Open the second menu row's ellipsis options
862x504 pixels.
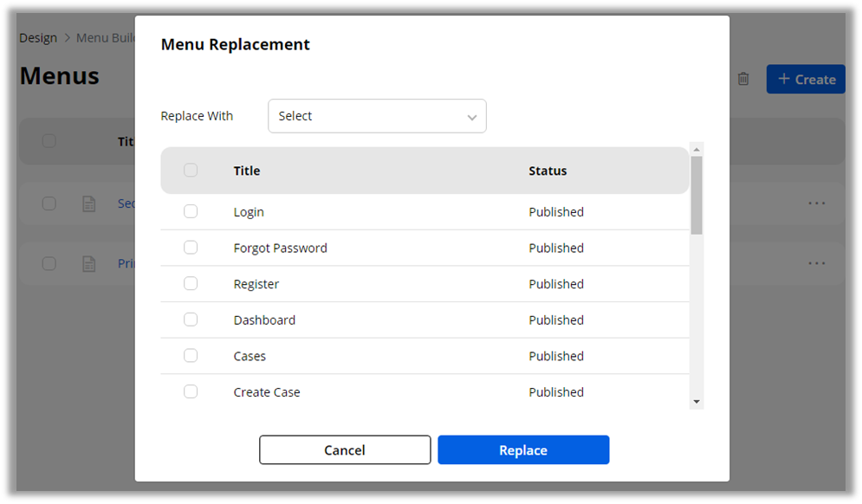coord(816,263)
